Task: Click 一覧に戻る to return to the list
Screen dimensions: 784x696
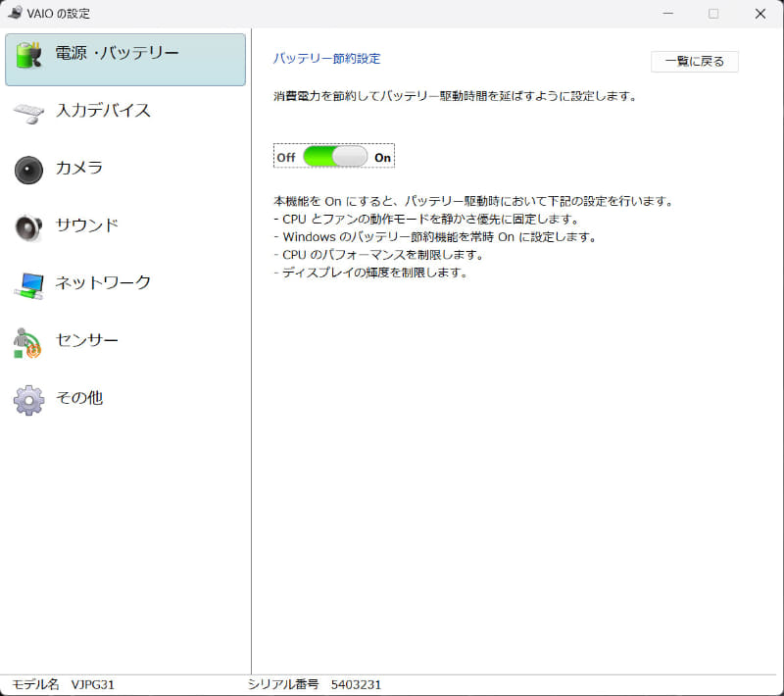Action: (695, 61)
